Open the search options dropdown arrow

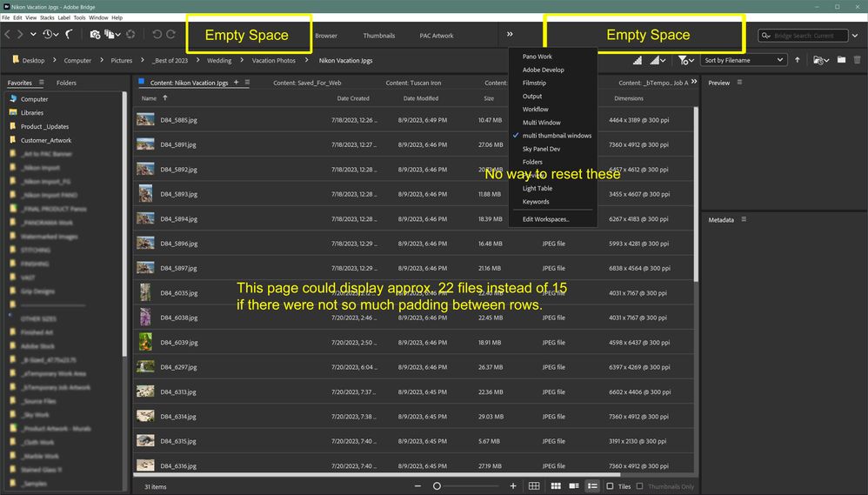pyautogui.click(x=855, y=36)
